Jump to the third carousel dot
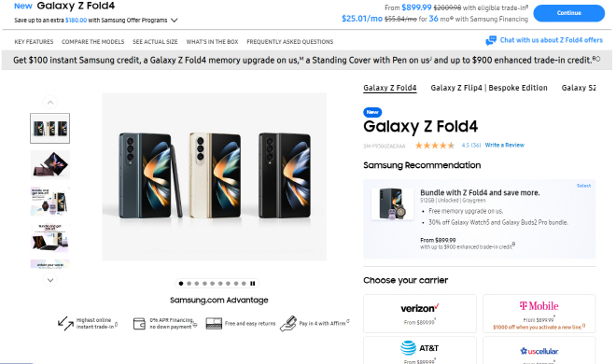The width and height of the screenshot is (616, 364). (x=197, y=284)
